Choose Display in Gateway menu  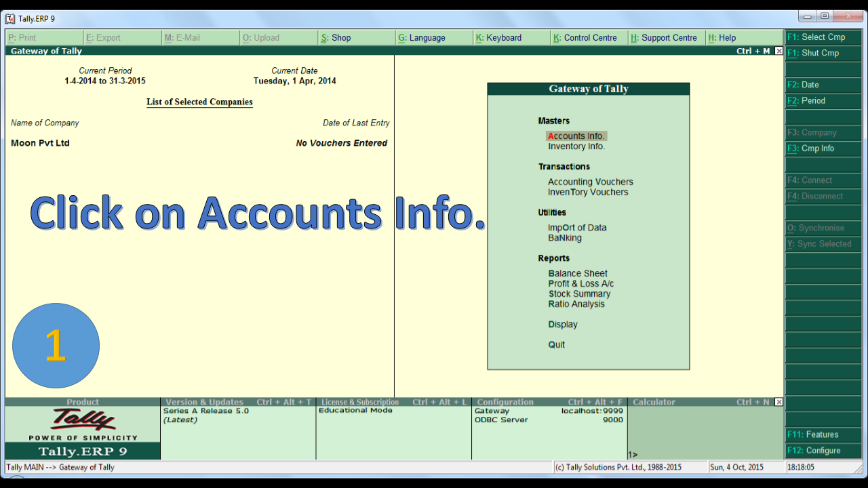[563, 325]
